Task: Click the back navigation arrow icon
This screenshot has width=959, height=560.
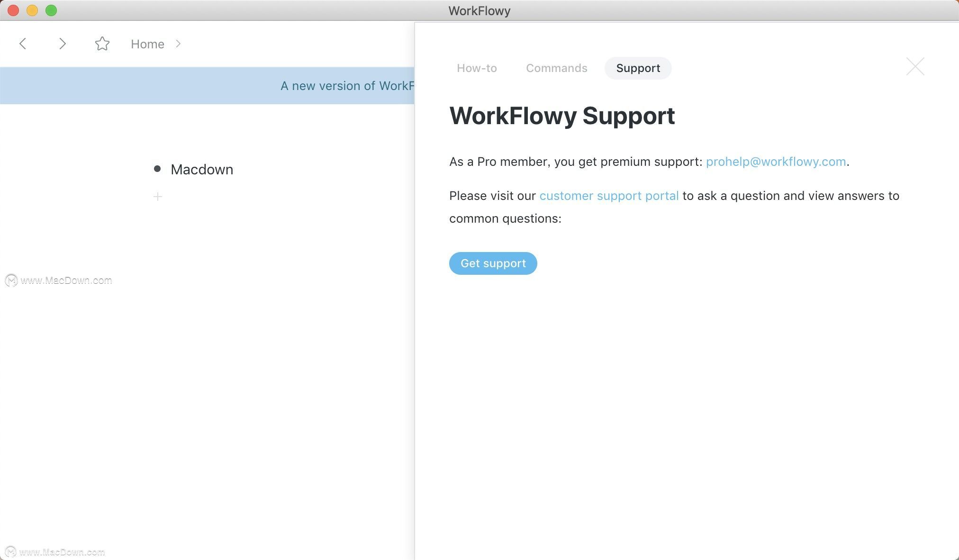Action: (22, 43)
